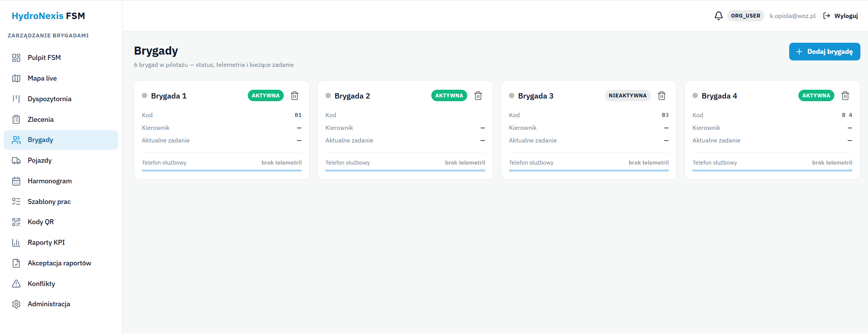The height and width of the screenshot is (333, 868).
Task: Open Szablony prac section
Action: tap(61, 202)
